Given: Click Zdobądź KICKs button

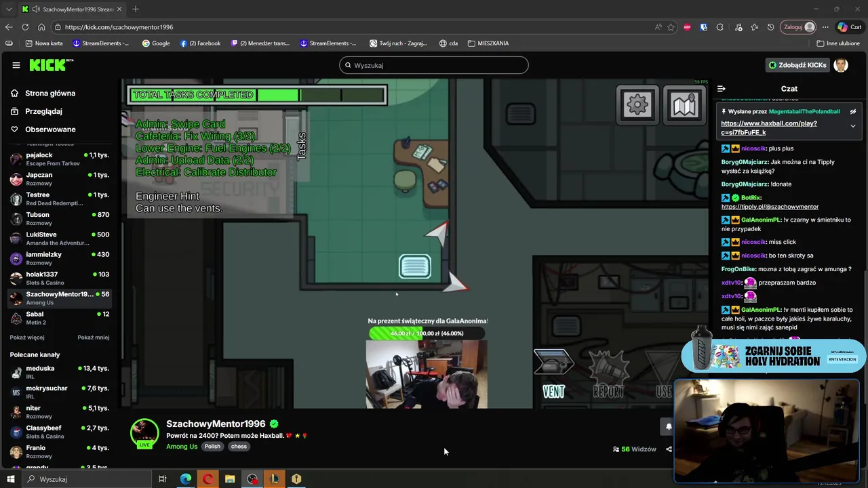Looking at the screenshot, I should pyautogui.click(x=797, y=65).
